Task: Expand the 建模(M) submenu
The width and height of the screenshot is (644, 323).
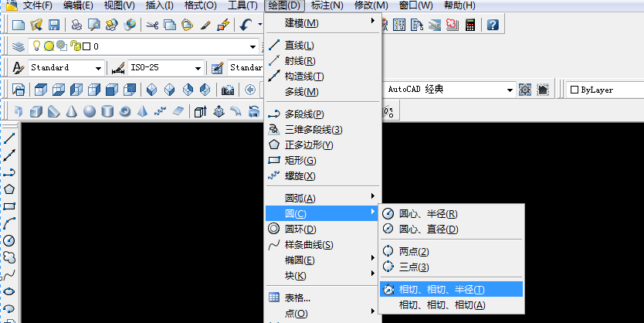Action: [x=324, y=23]
